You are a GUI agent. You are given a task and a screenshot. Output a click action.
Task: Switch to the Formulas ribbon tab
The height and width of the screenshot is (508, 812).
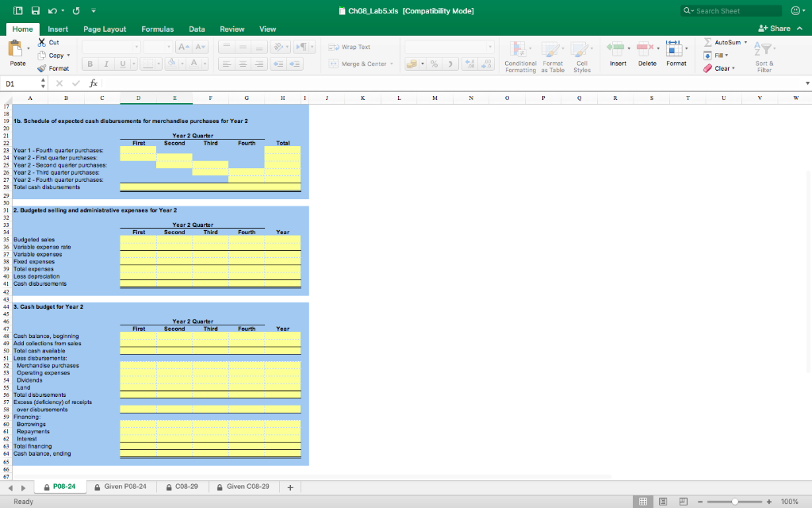[x=157, y=29]
